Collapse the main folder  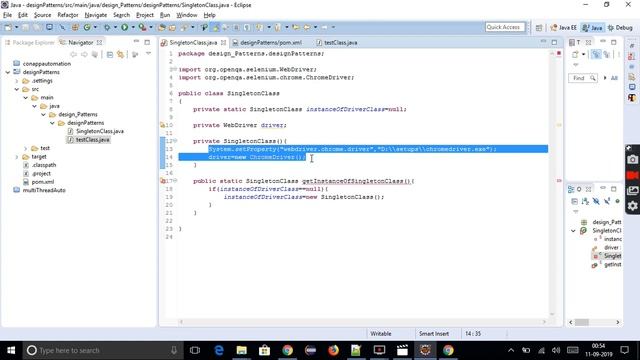(26, 98)
